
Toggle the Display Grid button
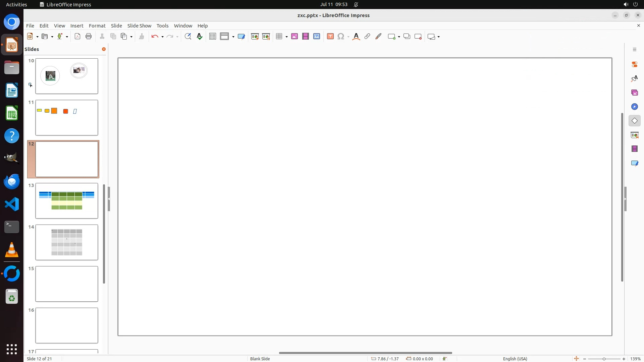(x=212, y=37)
